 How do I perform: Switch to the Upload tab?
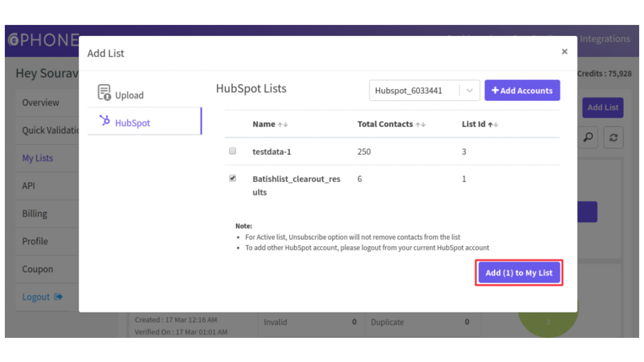pos(129,95)
